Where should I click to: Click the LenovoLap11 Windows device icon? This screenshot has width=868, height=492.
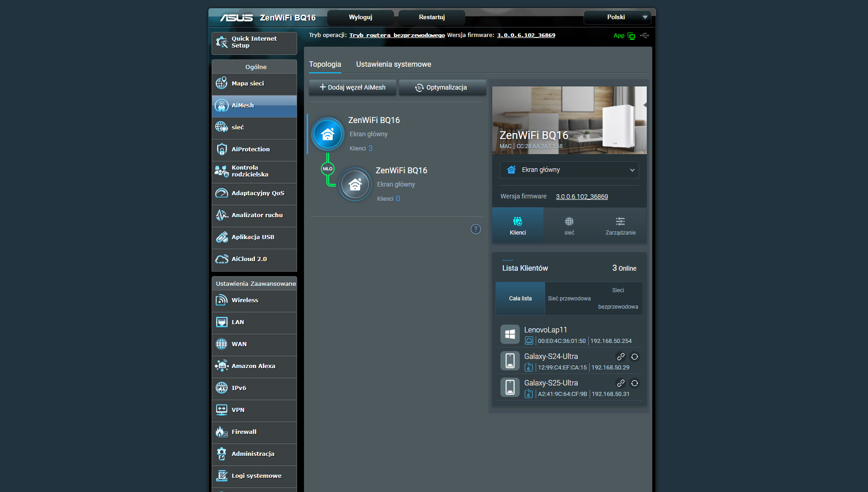pyautogui.click(x=510, y=334)
